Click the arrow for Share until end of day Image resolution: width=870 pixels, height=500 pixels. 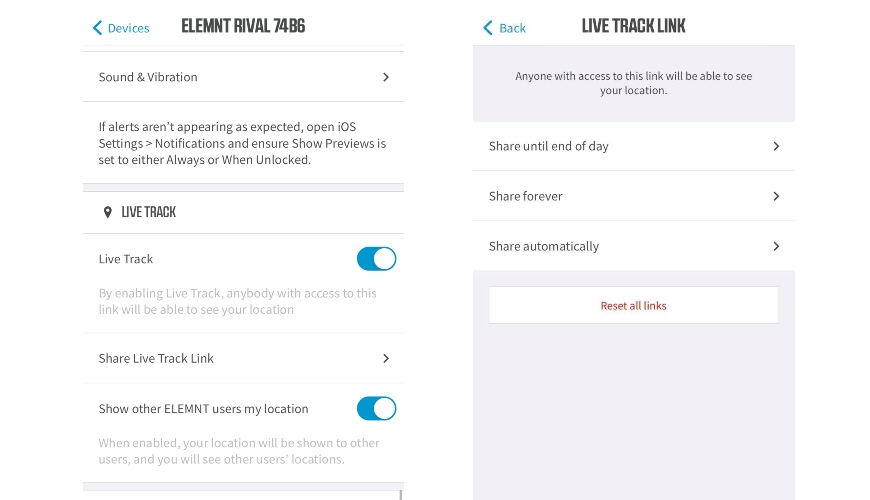(x=776, y=146)
